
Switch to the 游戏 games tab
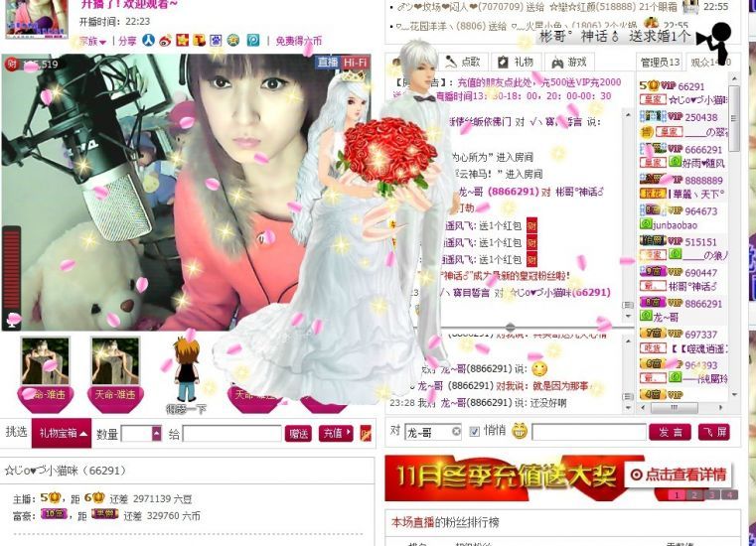point(569,63)
